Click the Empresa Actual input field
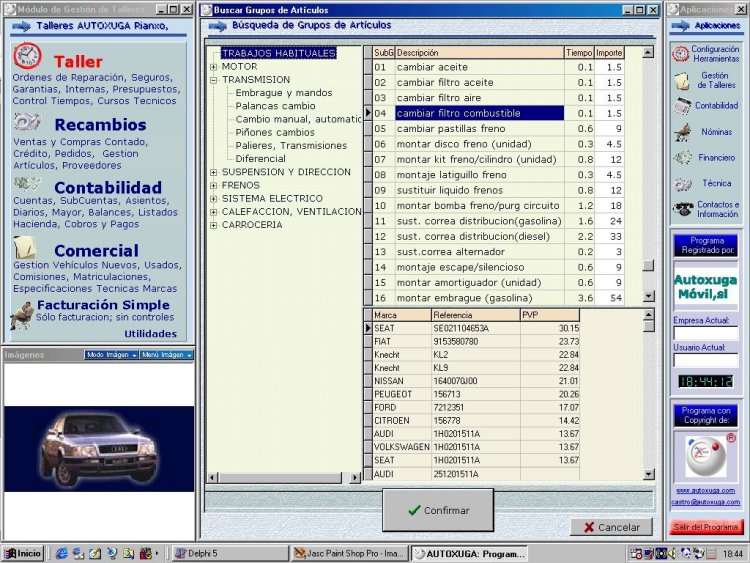The height and width of the screenshot is (563, 750). [x=706, y=333]
